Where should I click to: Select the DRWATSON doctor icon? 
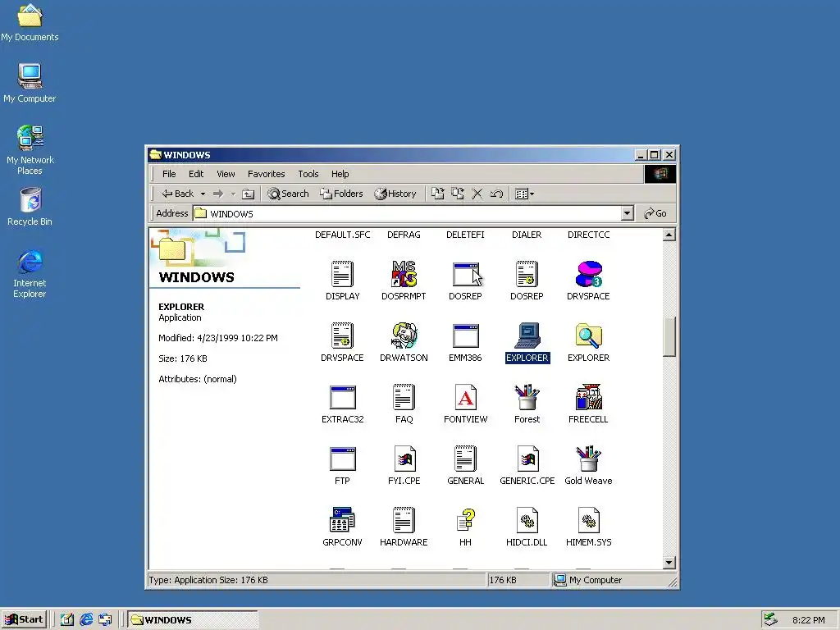[404, 336]
